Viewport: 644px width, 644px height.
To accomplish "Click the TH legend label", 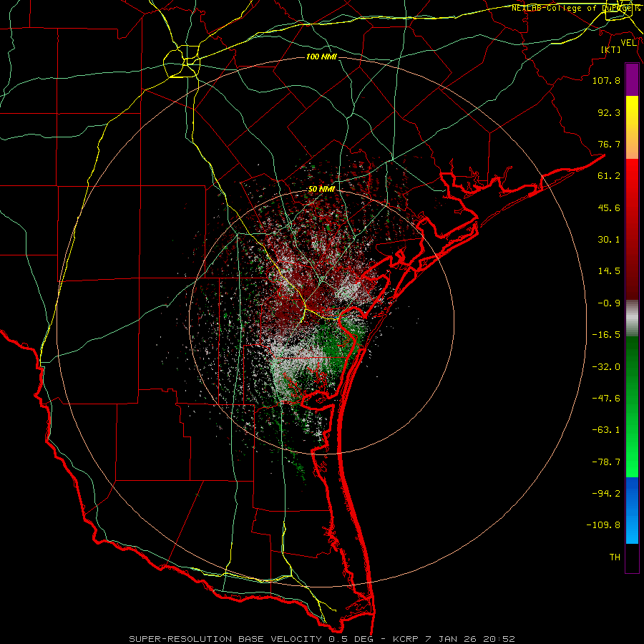I will pyautogui.click(x=615, y=557).
